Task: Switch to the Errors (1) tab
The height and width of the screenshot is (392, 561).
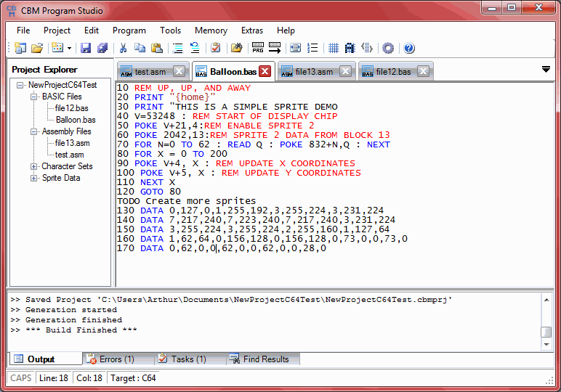Action: [116, 359]
